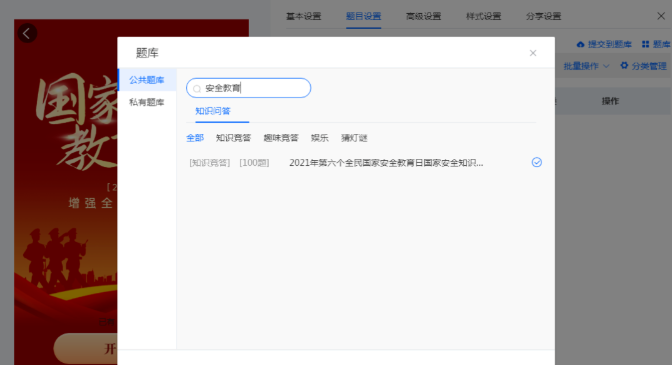Image resolution: width=672 pixels, height=365 pixels.
Task: Expand the 批量操作 dropdown
Action: point(586,66)
